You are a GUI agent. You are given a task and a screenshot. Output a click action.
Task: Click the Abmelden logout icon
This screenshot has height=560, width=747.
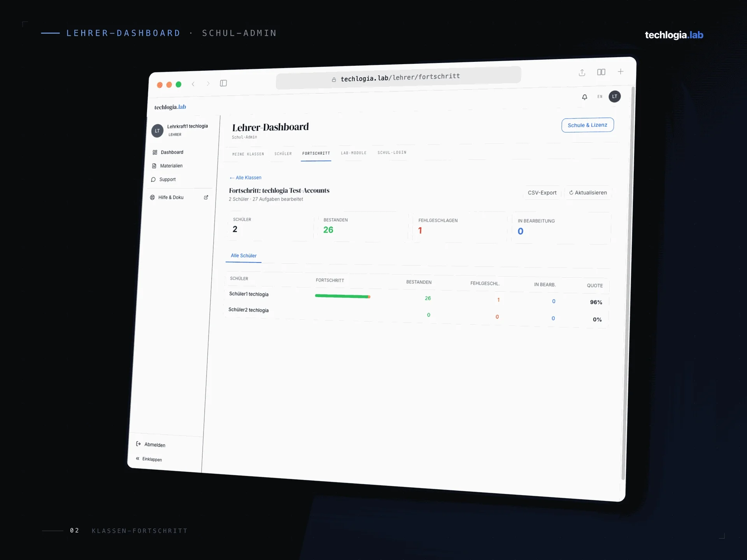pyautogui.click(x=138, y=444)
